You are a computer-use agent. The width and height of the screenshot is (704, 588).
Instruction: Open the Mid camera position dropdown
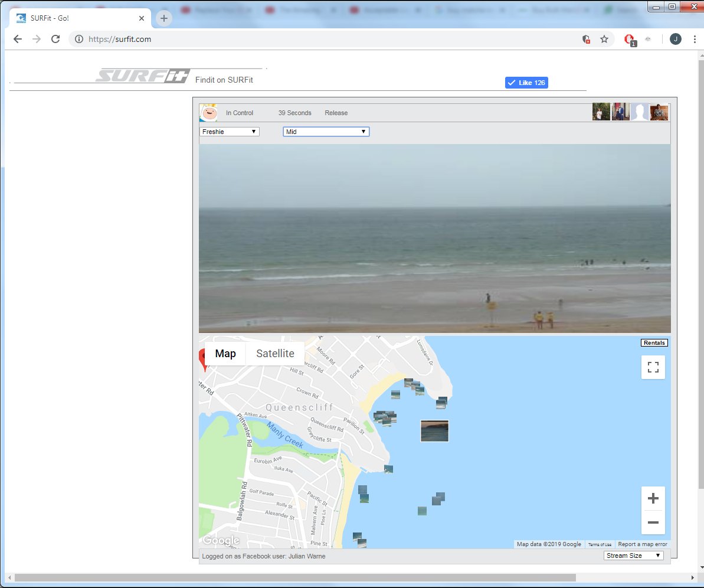[326, 132]
